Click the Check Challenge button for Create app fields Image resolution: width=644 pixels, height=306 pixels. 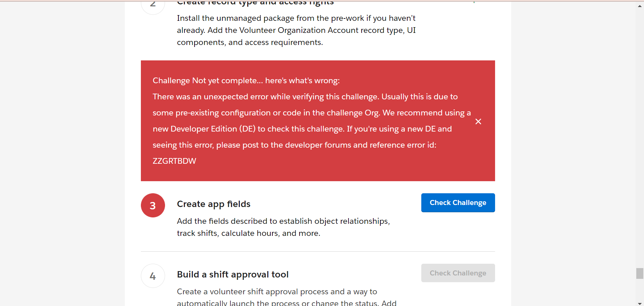[458, 203]
